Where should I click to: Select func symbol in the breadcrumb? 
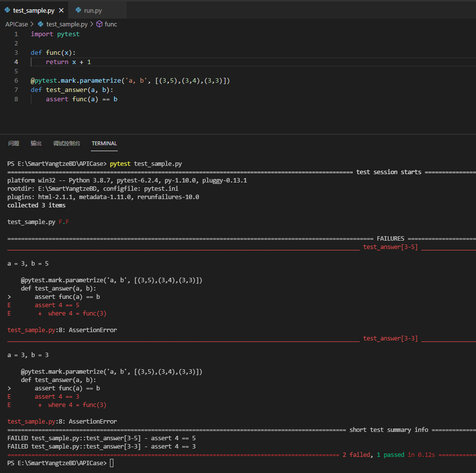[110, 24]
